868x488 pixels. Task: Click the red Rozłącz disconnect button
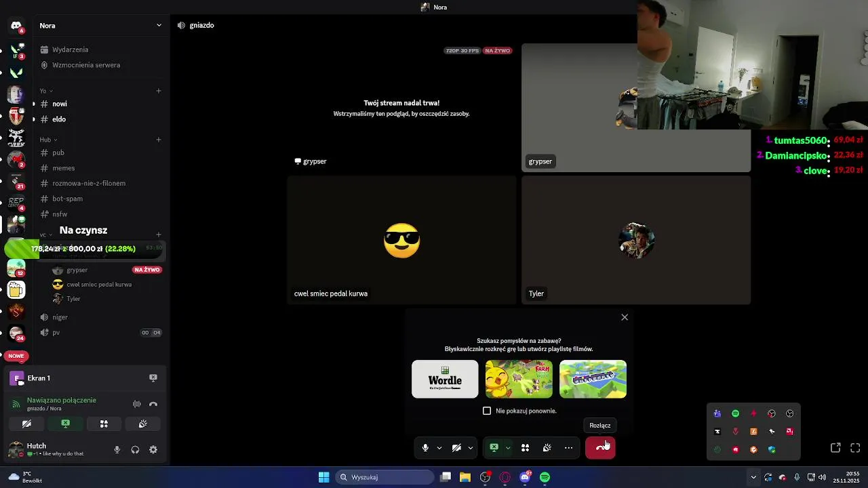pyautogui.click(x=600, y=447)
